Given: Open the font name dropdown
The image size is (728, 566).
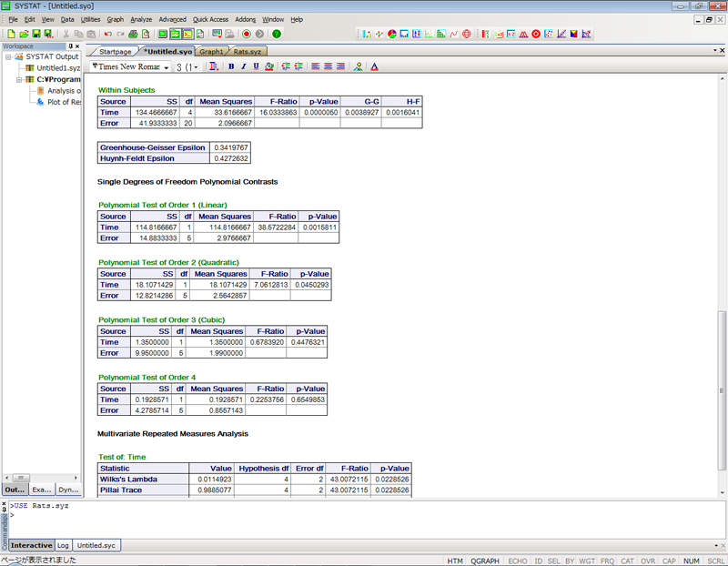Looking at the screenshot, I should click(167, 67).
